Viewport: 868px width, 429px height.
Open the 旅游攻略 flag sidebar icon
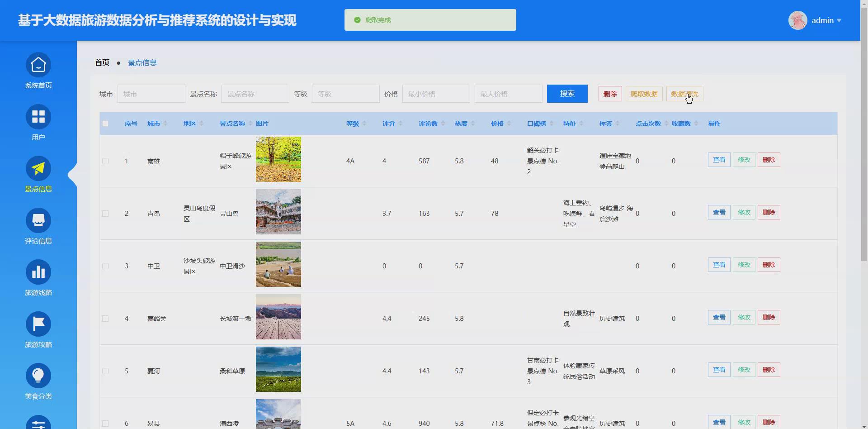38,324
